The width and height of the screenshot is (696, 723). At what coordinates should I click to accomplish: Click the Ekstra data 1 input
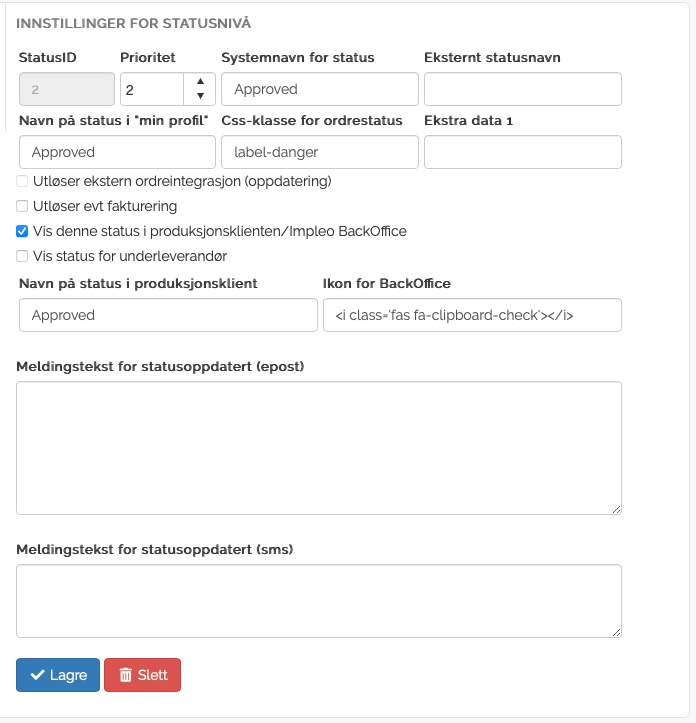[x=522, y=152]
